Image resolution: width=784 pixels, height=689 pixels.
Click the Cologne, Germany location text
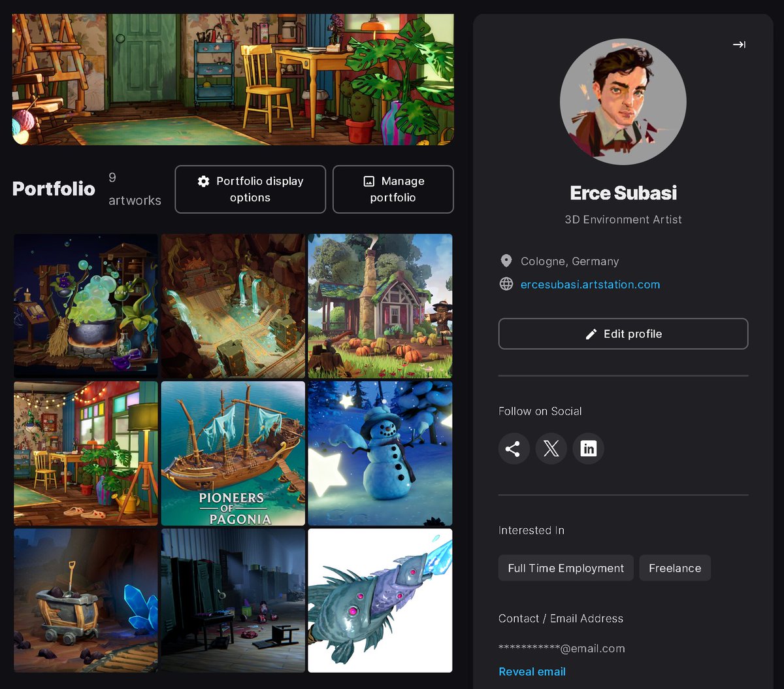570,261
